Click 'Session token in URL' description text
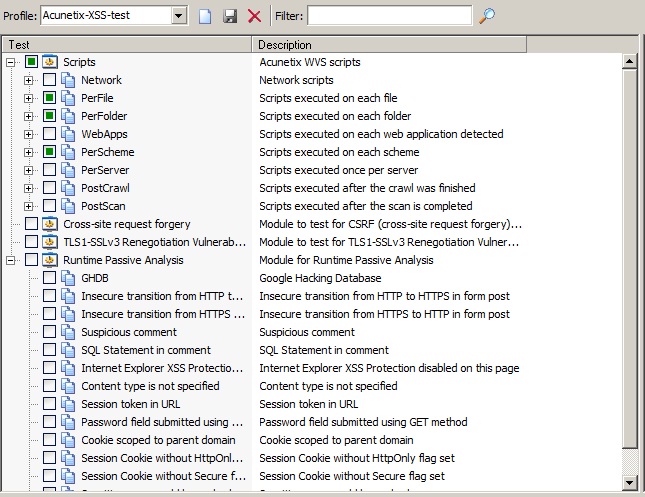Viewport: 645px width, 497px height. click(x=309, y=404)
